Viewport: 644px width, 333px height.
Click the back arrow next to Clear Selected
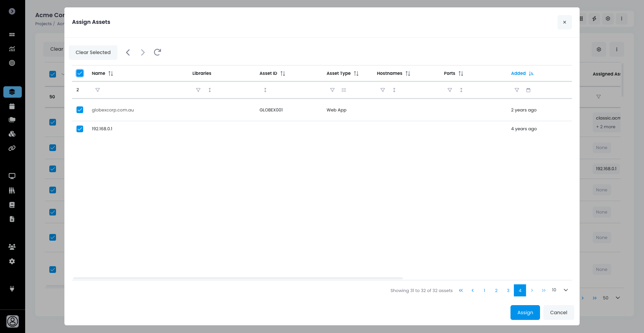(x=128, y=52)
